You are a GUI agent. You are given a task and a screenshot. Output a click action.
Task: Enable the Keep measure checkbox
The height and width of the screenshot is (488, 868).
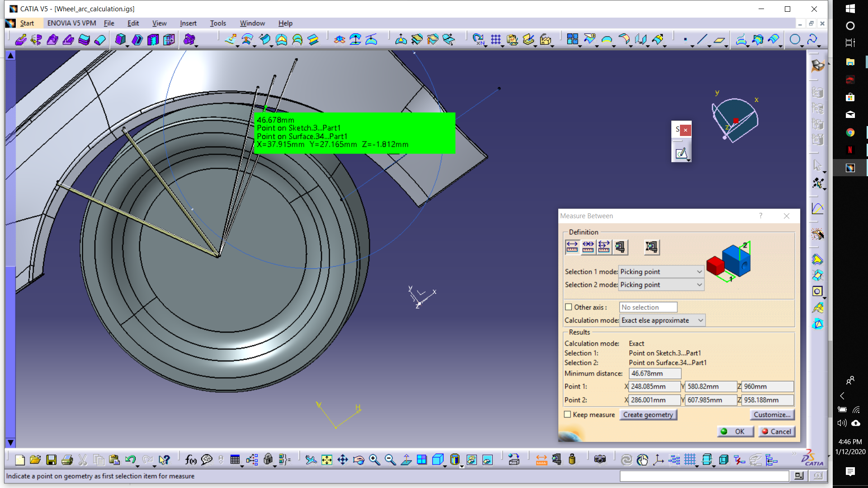click(567, 414)
